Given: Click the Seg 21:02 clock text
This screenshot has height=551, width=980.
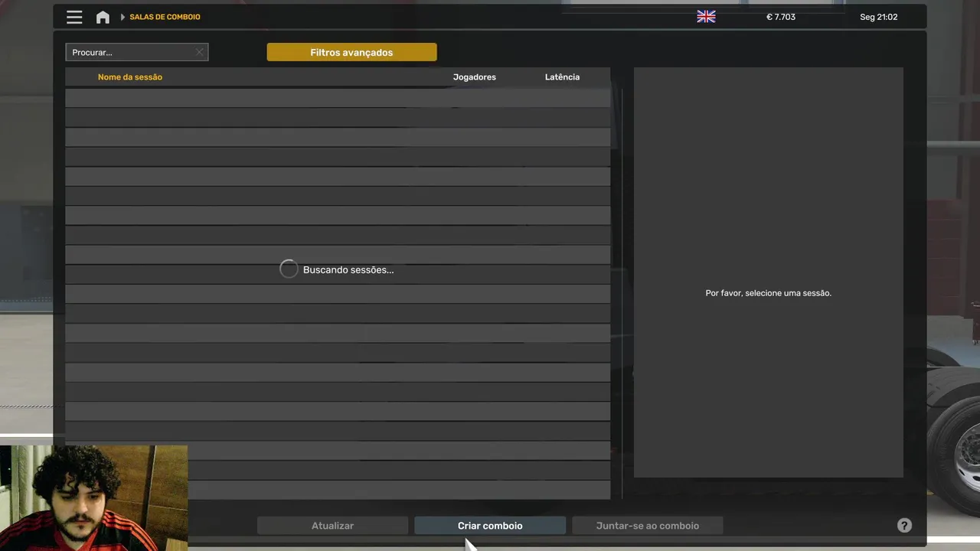Looking at the screenshot, I should [x=878, y=17].
